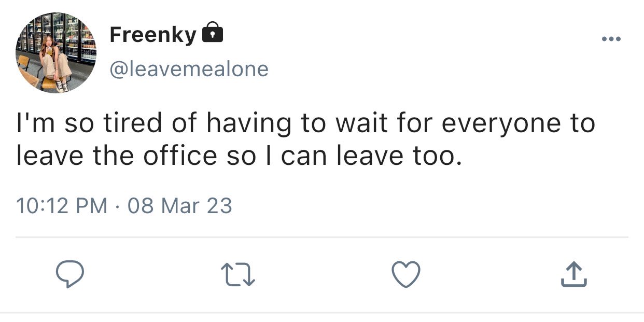Open Freenky's round profile picture
The height and width of the screenshot is (322, 644).
tap(56, 53)
